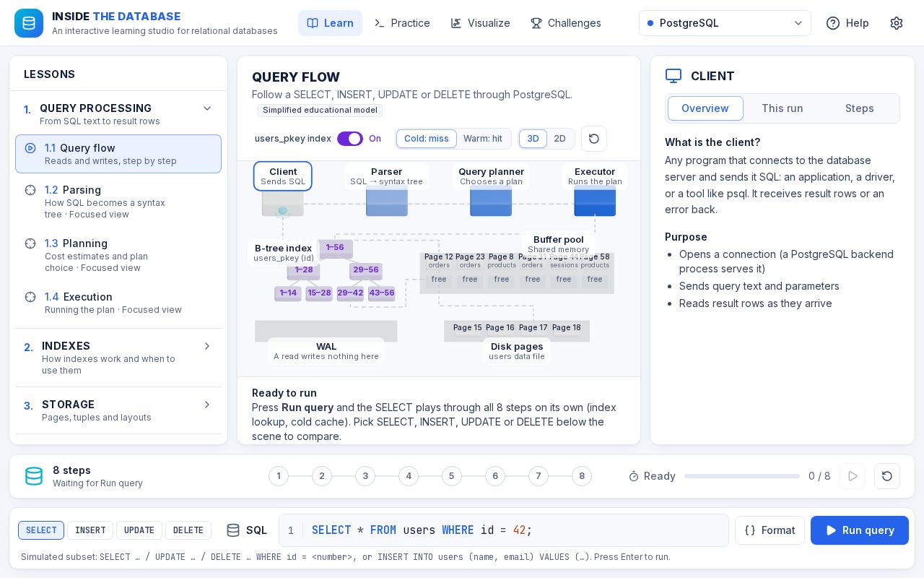Select Cold: miss cache mode

click(x=427, y=139)
